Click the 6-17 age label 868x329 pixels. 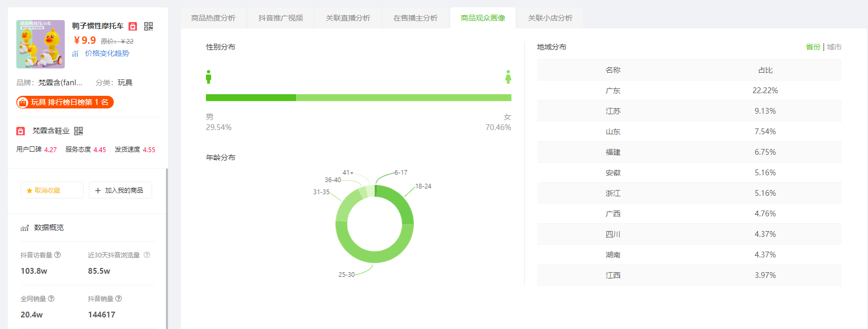click(401, 173)
